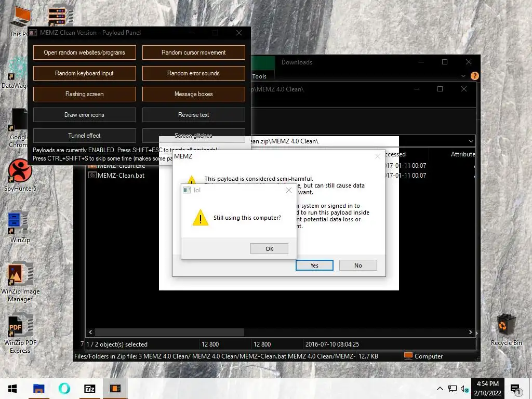Click Accessed column header
This screenshot has height=399, width=532.
[395, 154]
